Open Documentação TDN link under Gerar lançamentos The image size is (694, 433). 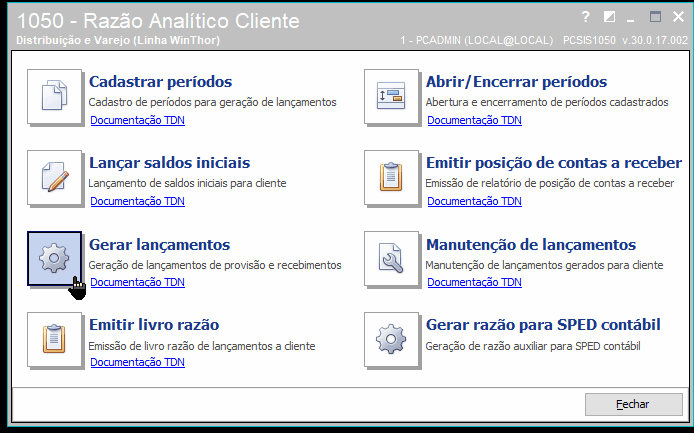click(x=138, y=282)
